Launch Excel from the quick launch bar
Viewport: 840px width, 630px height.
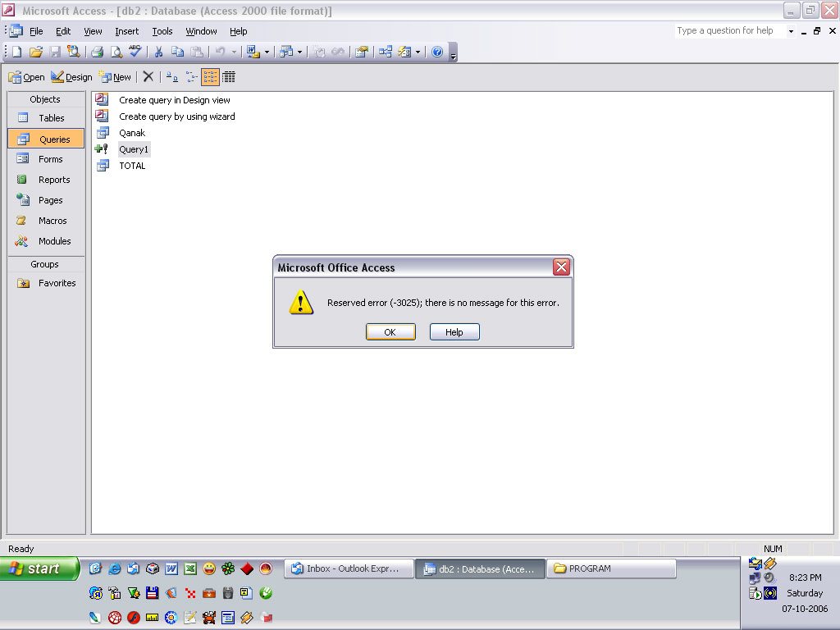pyautogui.click(x=190, y=569)
